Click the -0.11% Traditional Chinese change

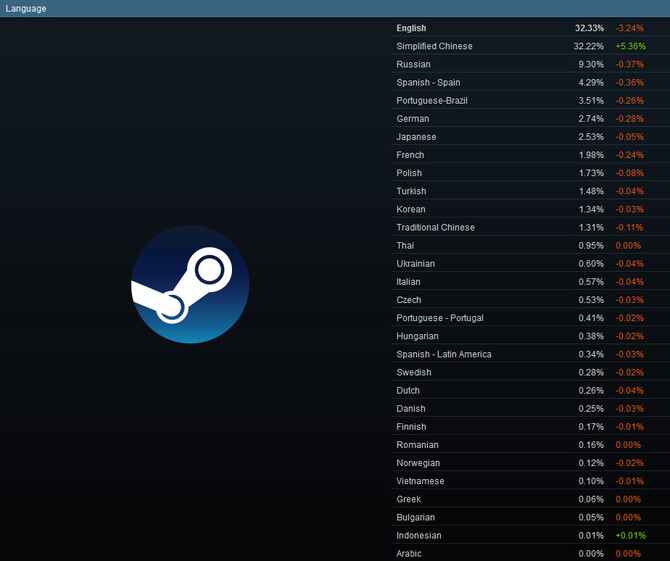pyautogui.click(x=629, y=227)
